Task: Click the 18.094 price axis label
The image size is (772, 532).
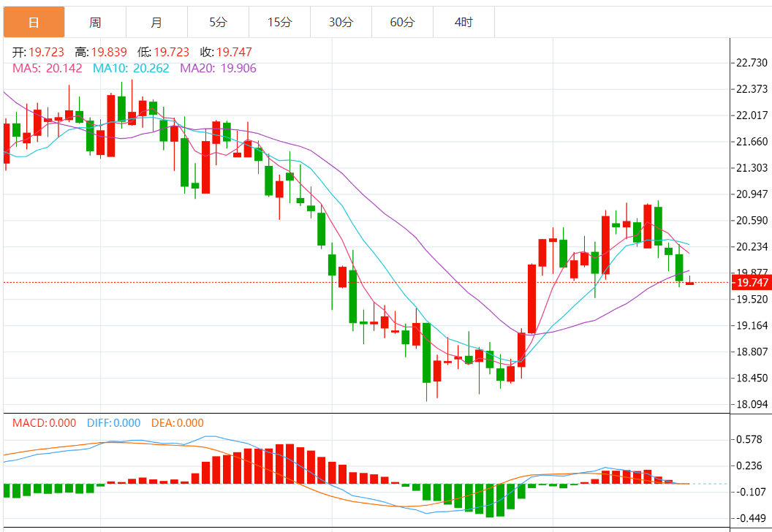Action: click(752, 405)
